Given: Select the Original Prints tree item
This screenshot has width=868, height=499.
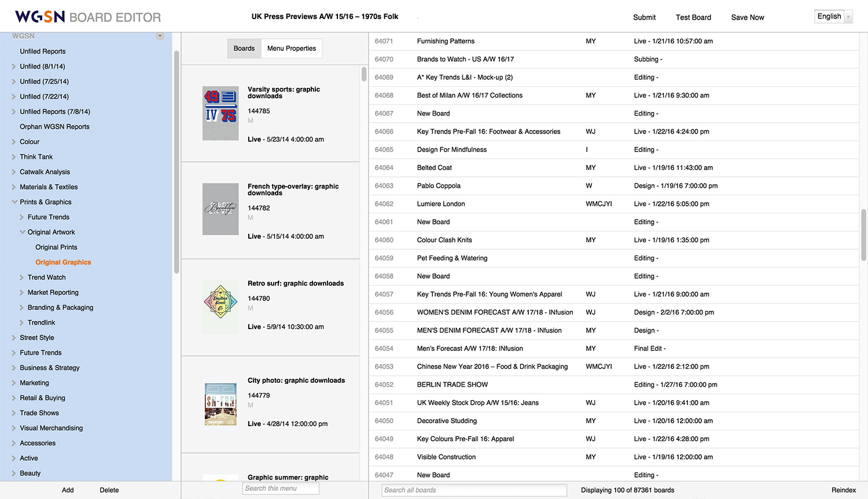Looking at the screenshot, I should tap(56, 247).
